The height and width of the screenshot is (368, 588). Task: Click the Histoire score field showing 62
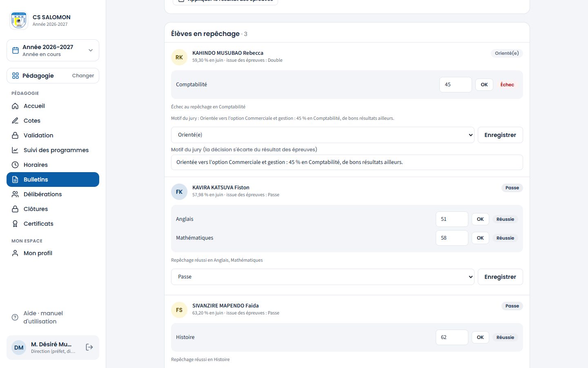click(x=452, y=337)
